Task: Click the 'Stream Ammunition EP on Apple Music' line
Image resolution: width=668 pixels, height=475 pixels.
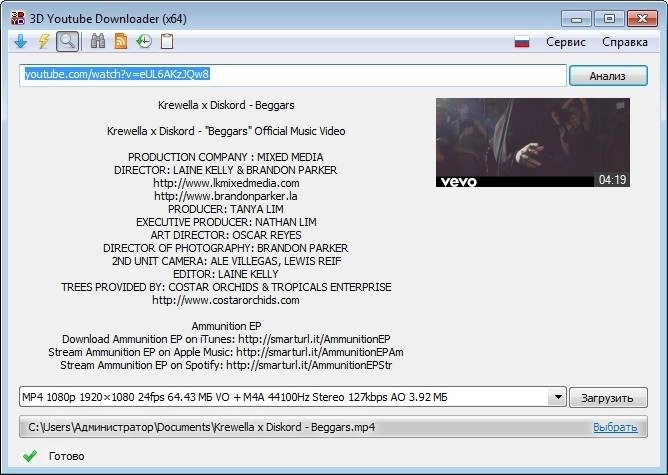Action: click(x=226, y=352)
